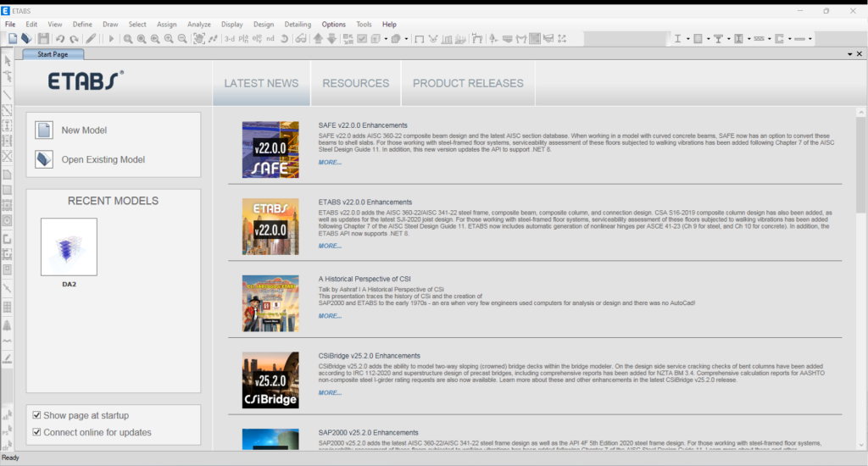
Task: Click the Move Up in List arrow icon
Action: pos(317,39)
